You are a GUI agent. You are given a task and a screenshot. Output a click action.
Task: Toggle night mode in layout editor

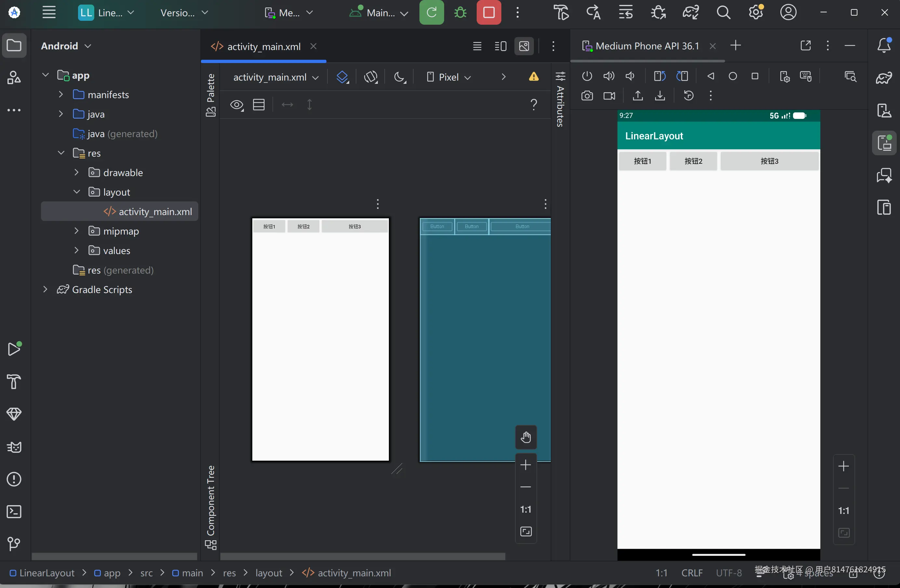[399, 77]
